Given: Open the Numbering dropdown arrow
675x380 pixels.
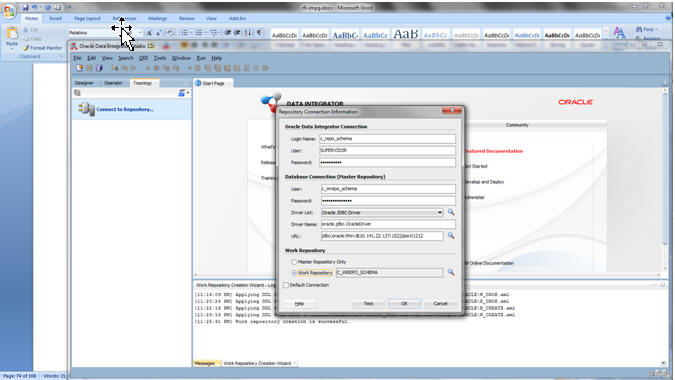Looking at the screenshot, I should click(x=205, y=33).
